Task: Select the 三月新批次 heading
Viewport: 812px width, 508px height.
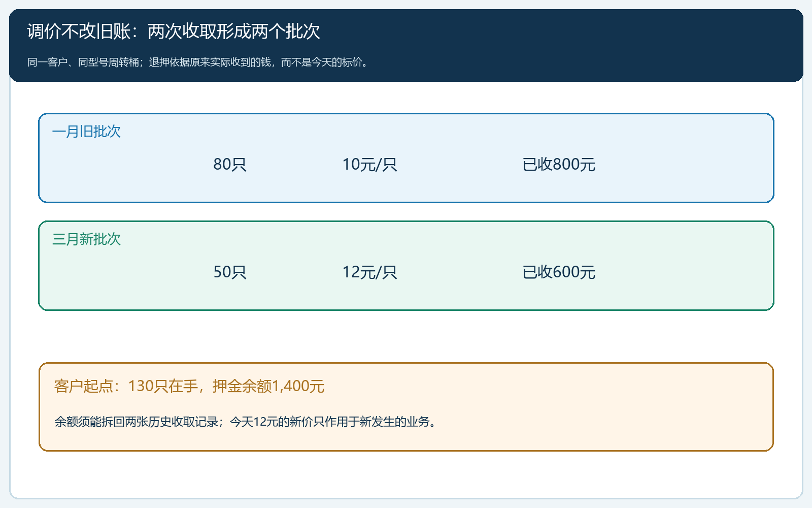Action: coord(86,239)
